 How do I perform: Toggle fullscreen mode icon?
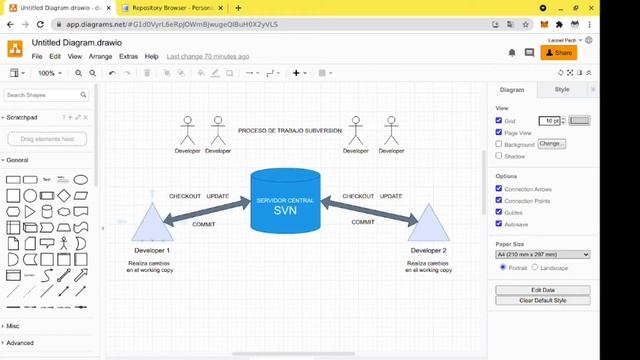coord(570,73)
